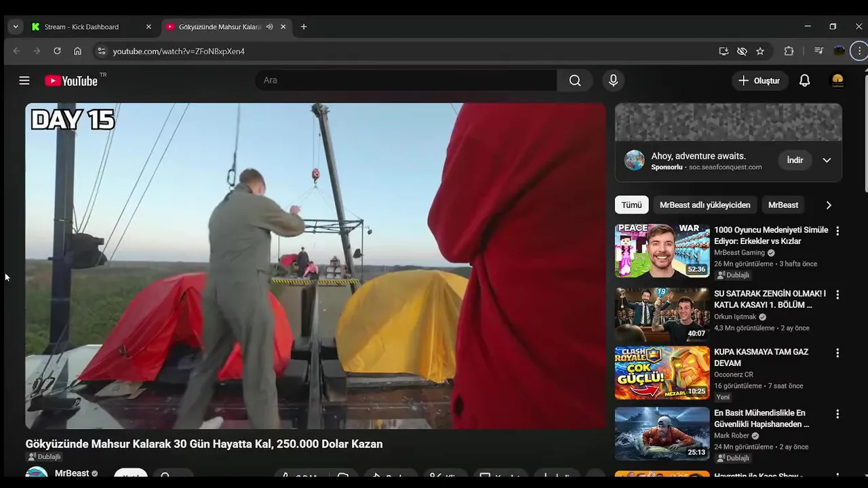Open the SU SATARAK ZENGİN OLMAK thumbnail
868x488 pixels.
point(662,314)
